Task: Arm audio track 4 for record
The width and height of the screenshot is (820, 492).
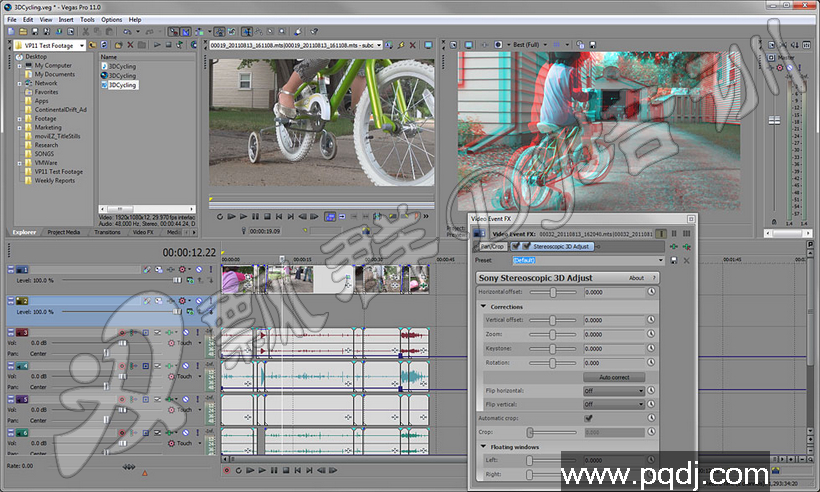Action: [122, 366]
